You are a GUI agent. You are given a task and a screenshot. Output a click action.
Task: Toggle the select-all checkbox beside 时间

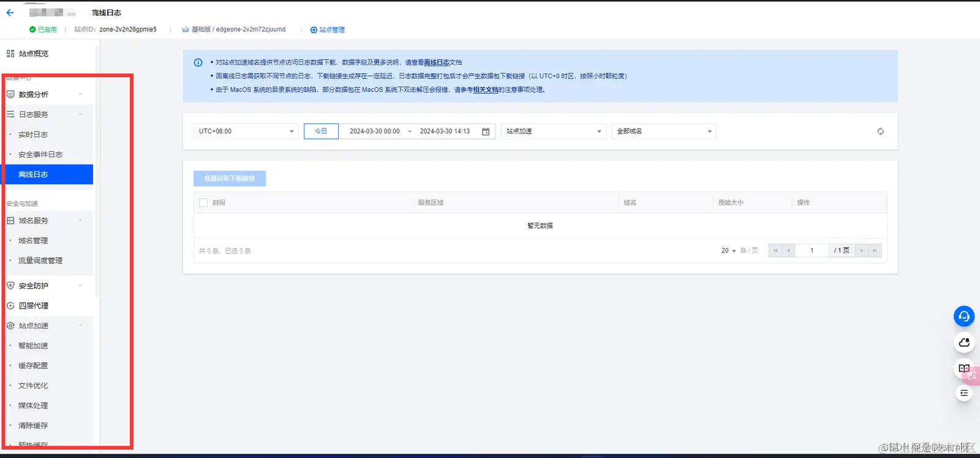(203, 203)
